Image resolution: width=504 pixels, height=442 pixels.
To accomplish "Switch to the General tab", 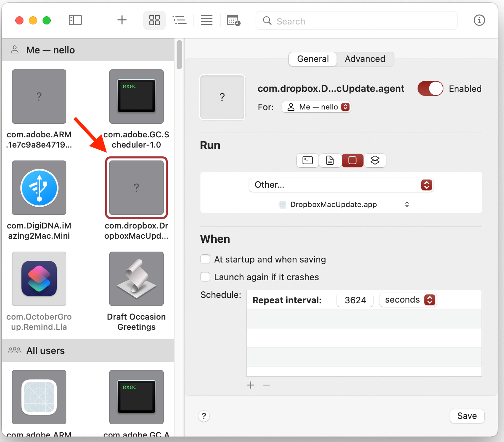I will [x=313, y=59].
